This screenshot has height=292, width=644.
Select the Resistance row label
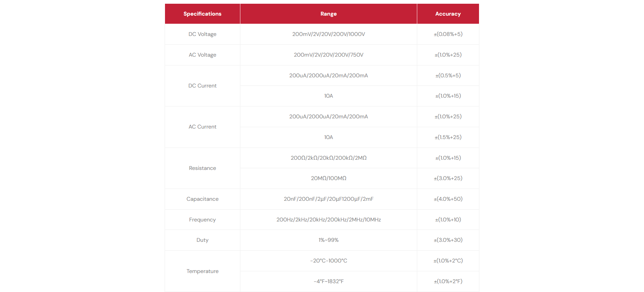tap(202, 168)
